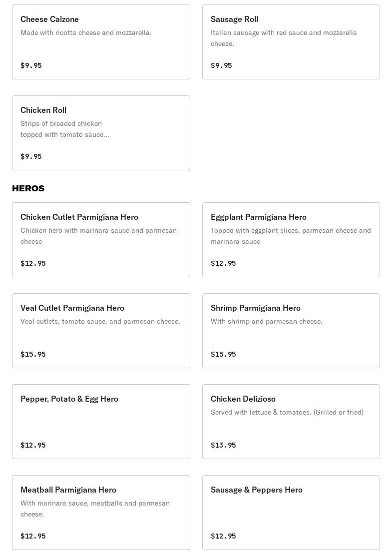Click the Eggplant Parmigiana Hero description
The image size is (392, 558).
(x=291, y=236)
